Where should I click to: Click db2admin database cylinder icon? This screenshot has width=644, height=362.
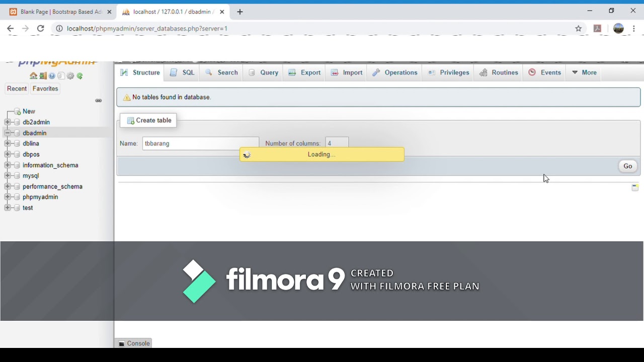(x=17, y=122)
